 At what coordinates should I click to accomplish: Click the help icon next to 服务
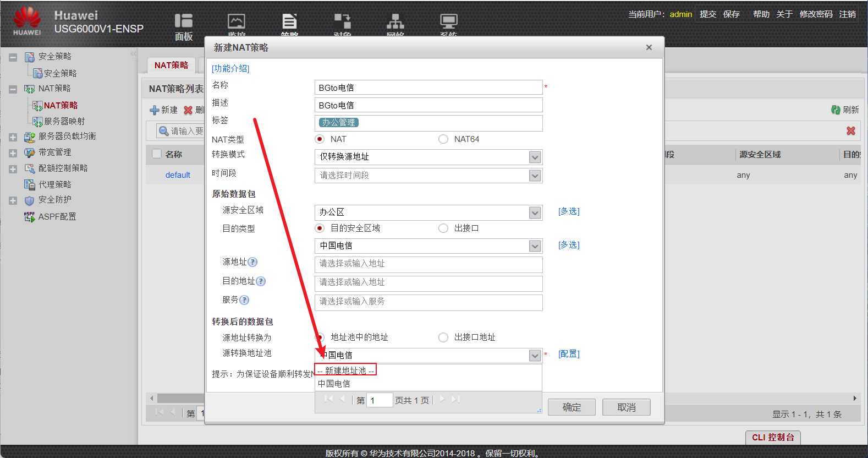(244, 300)
